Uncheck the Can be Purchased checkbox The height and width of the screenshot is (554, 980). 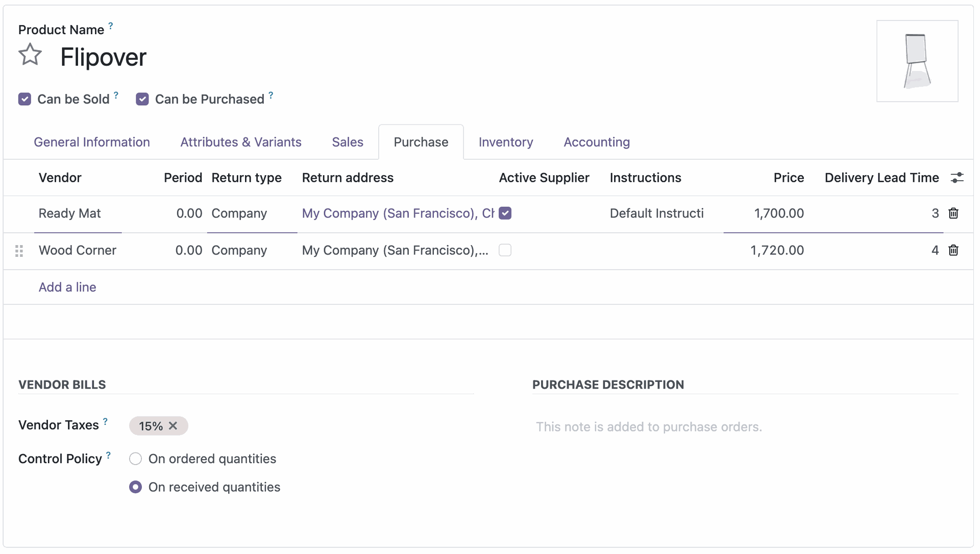click(x=142, y=99)
